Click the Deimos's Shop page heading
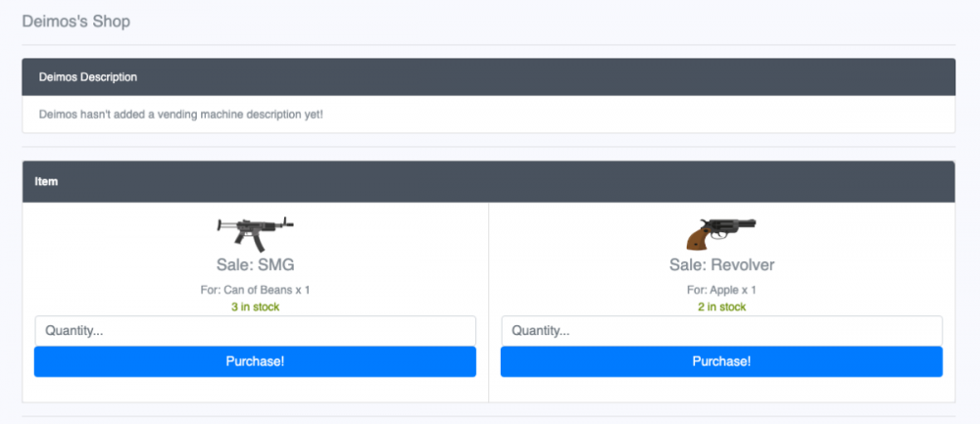The height and width of the screenshot is (424, 980). click(75, 22)
